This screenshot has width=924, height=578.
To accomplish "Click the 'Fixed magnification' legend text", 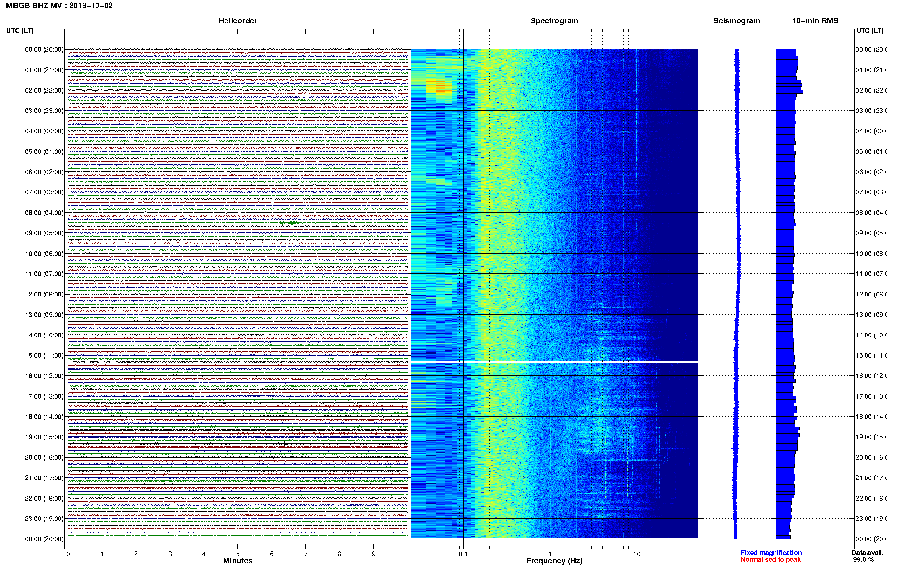I will click(771, 553).
